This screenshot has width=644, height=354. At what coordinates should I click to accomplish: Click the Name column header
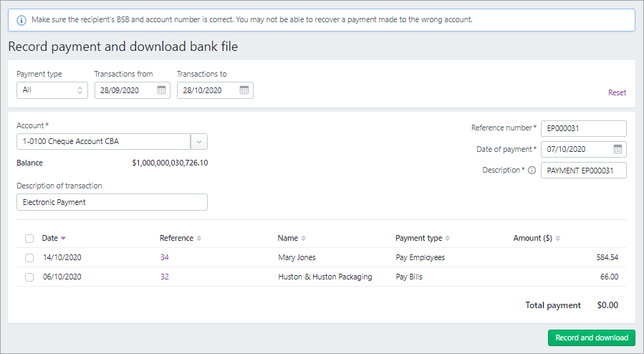pos(287,238)
